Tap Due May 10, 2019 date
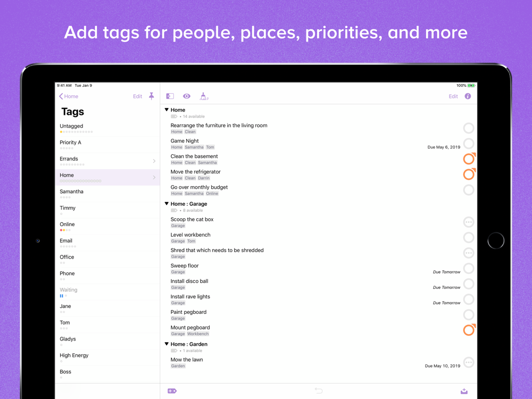 (443, 366)
